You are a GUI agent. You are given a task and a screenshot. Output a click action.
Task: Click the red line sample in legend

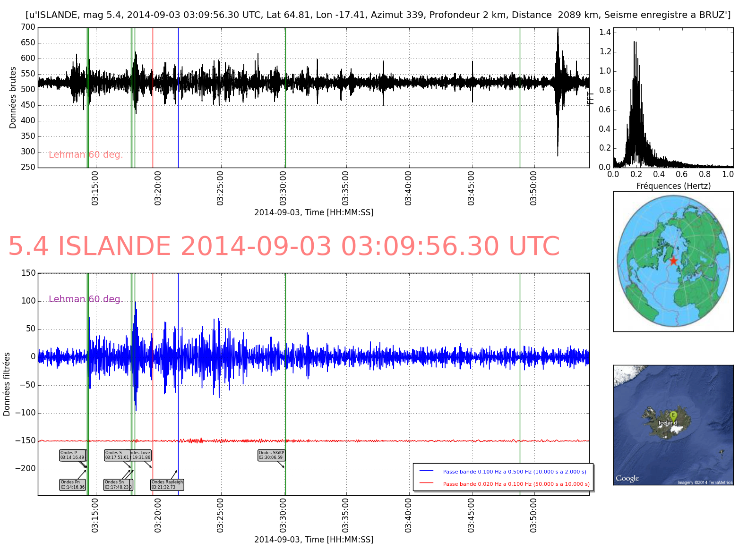[x=426, y=483]
